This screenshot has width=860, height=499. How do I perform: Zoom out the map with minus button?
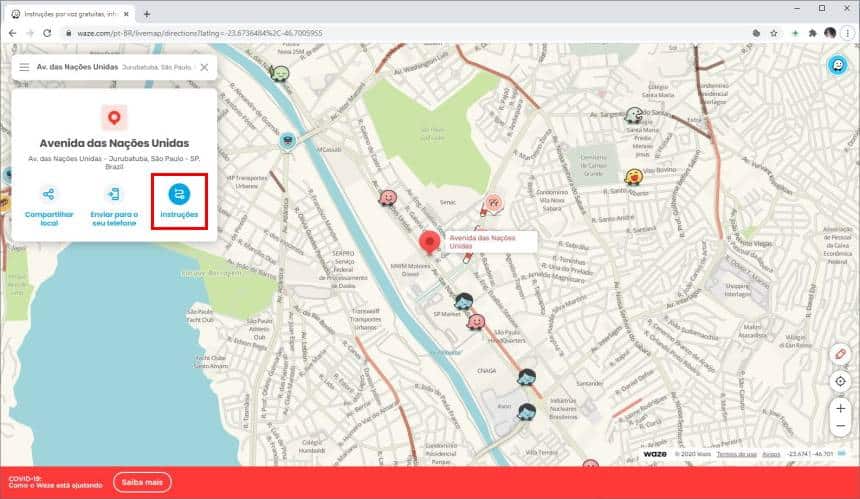pos(840,426)
